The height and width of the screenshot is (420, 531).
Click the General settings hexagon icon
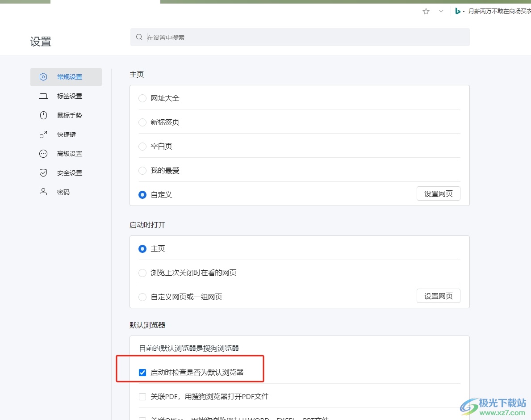(x=43, y=77)
